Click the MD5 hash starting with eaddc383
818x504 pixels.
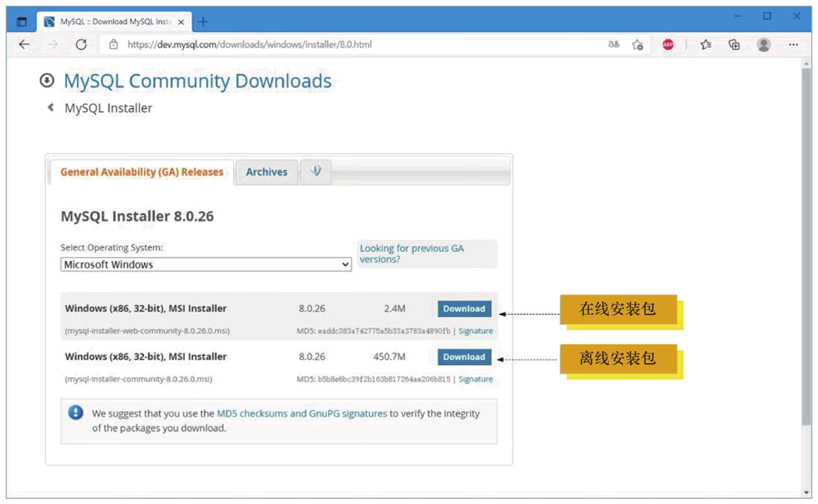pos(384,331)
